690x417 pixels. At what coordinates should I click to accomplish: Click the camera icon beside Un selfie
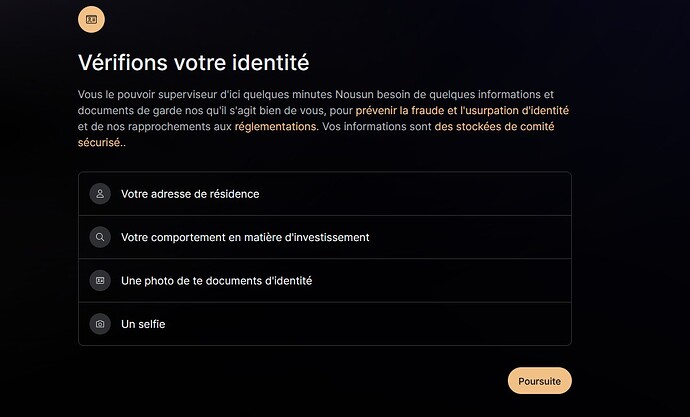pos(100,324)
